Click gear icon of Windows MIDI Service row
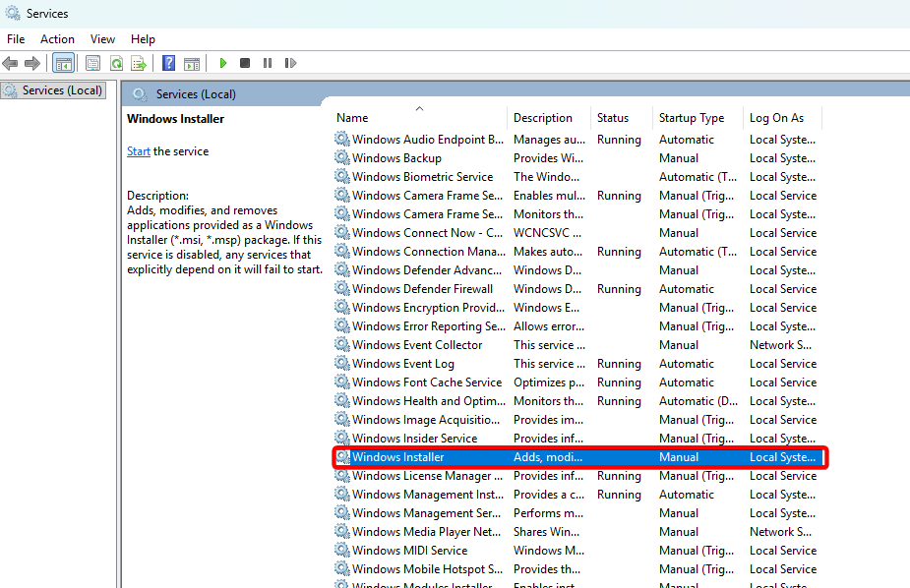 [x=342, y=550]
